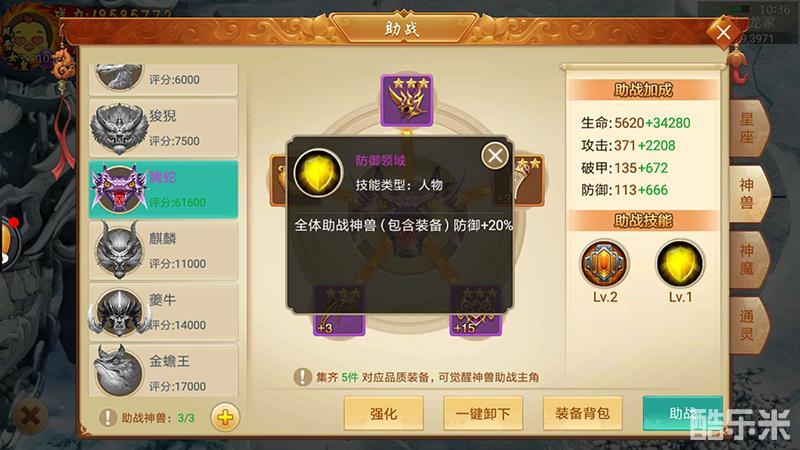Screen dimensions: 800x450
Task: Switch to the 星座 side tab
Action: pyautogui.click(x=747, y=128)
